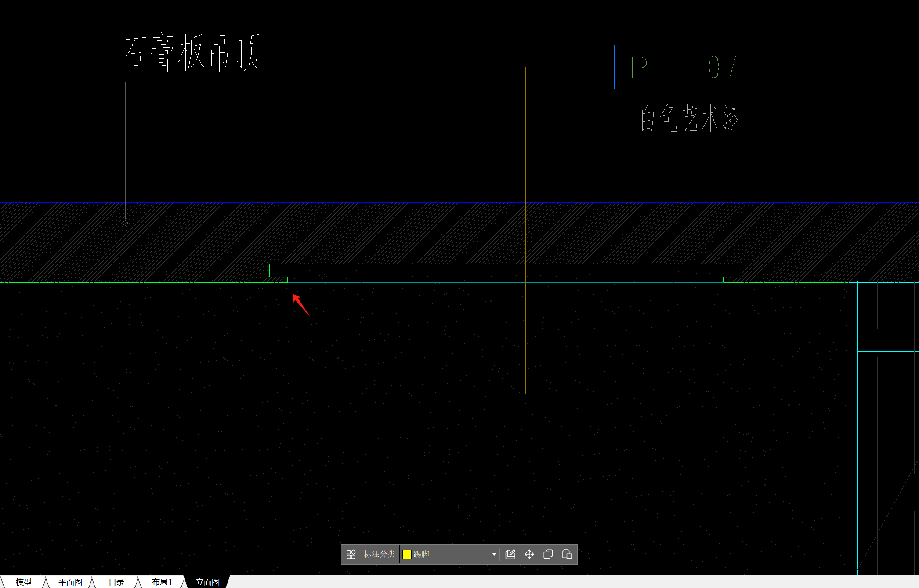The height and width of the screenshot is (588, 919).
Task: Select the 立面图 tab
Action: [208, 582]
